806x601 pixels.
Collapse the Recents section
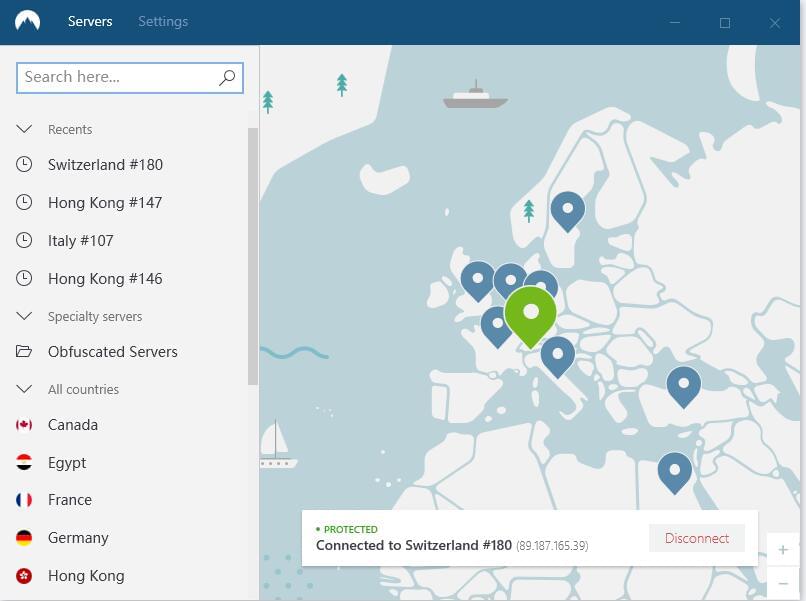[24, 129]
